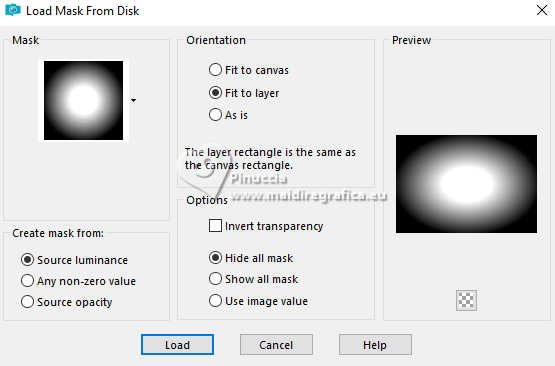Select Use image value option

pyautogui.click(x=258, y=301)
